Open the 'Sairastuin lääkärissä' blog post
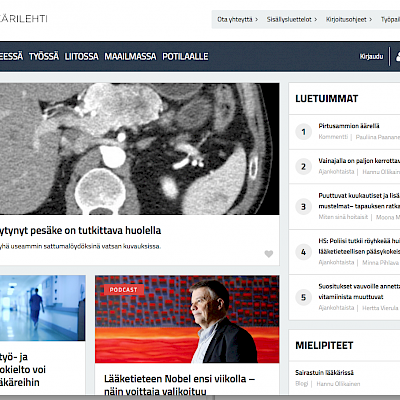Screen dimensions: 400x400 (324, 373)
